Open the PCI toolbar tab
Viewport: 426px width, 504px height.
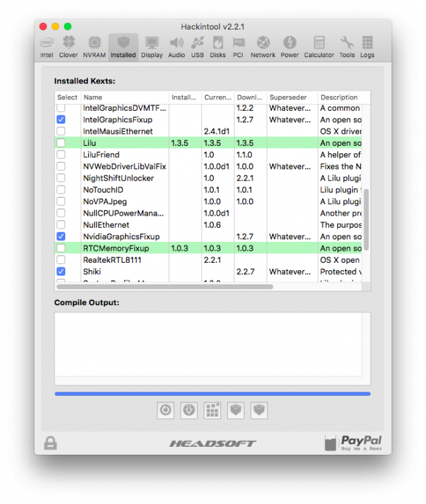(x=238, y=47)
